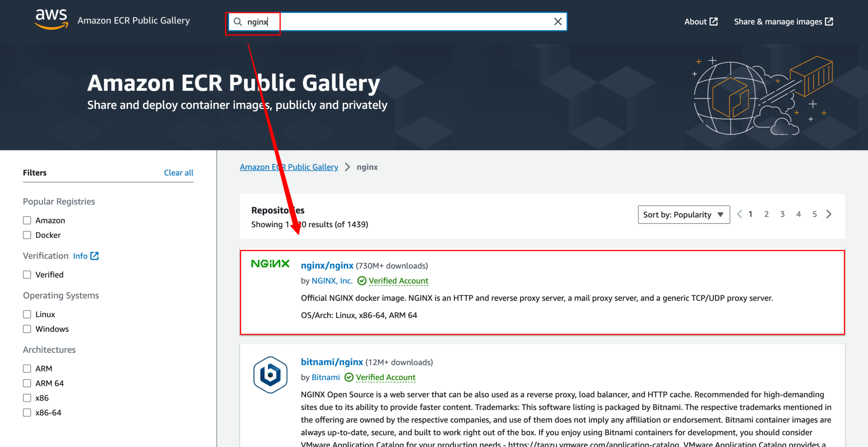The width and height of the screenshot is (868, 447).
Task: Clear the search with the X icon
Action: point(558,22)
